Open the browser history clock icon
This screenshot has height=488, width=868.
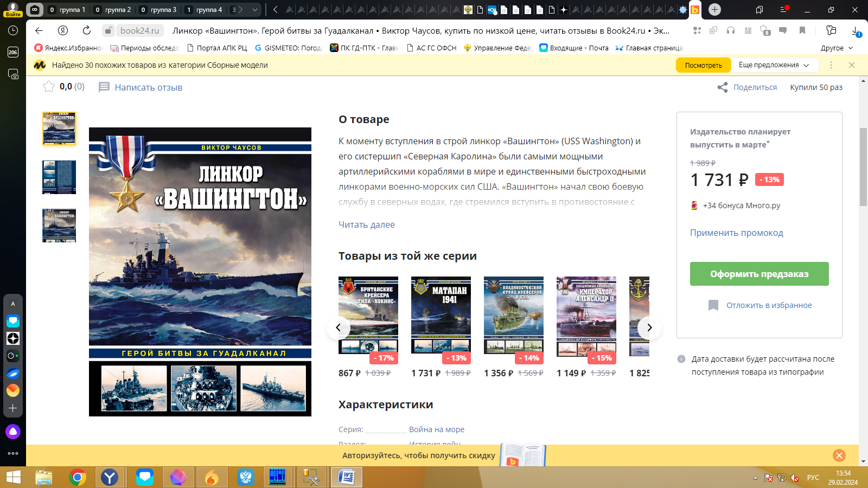pyautogui.click(x=13, y=30)
